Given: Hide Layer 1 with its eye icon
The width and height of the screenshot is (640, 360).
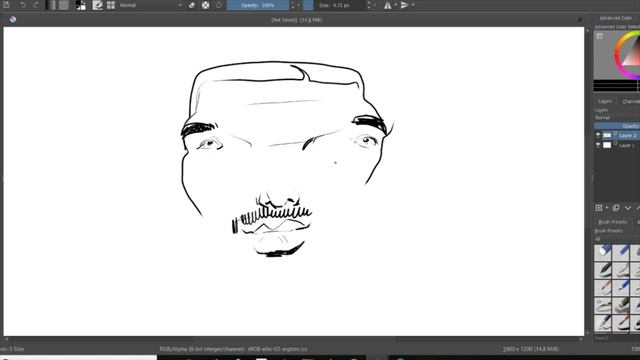Looking at the screenshot, I should click(598, 145).
